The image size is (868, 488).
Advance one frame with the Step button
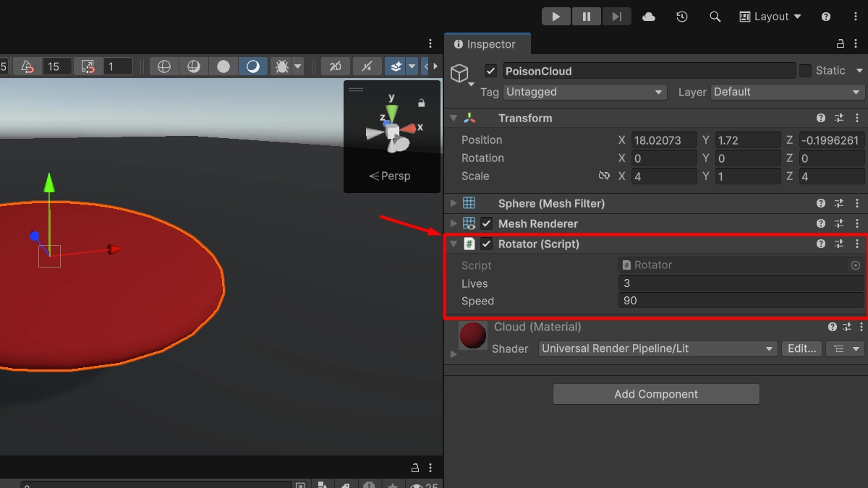616,17
